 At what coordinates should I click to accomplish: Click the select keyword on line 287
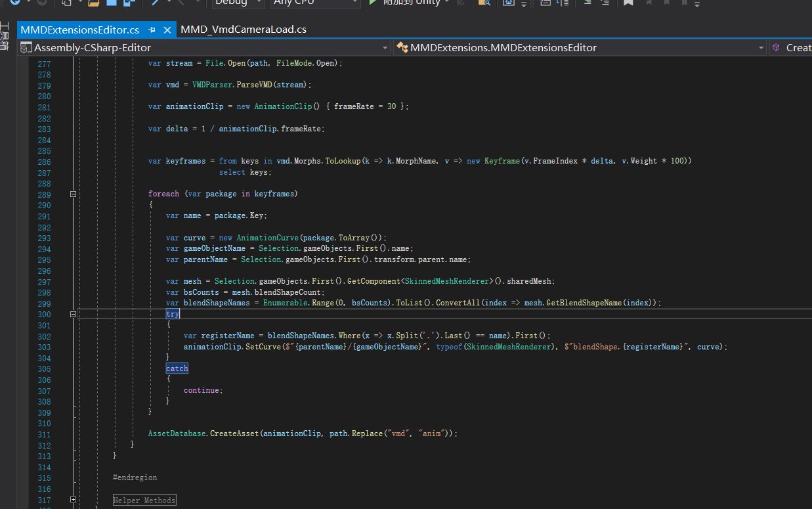point(232,173)
